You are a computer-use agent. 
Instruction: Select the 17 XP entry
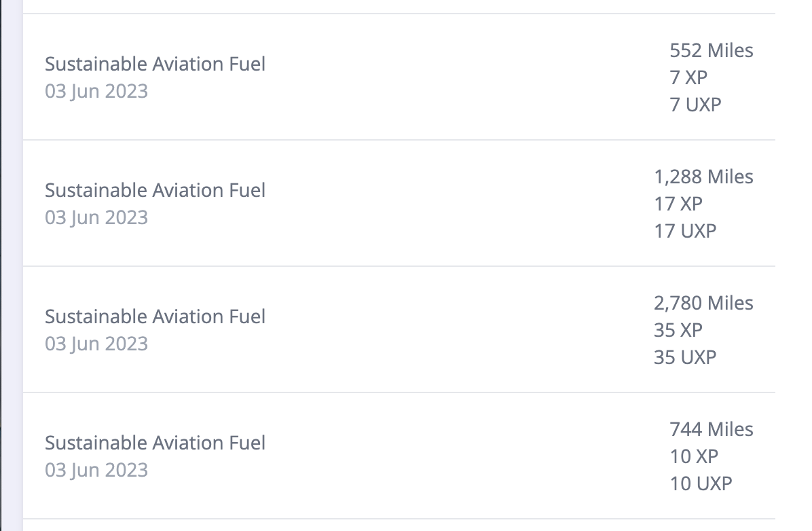(x=678, y=204)
